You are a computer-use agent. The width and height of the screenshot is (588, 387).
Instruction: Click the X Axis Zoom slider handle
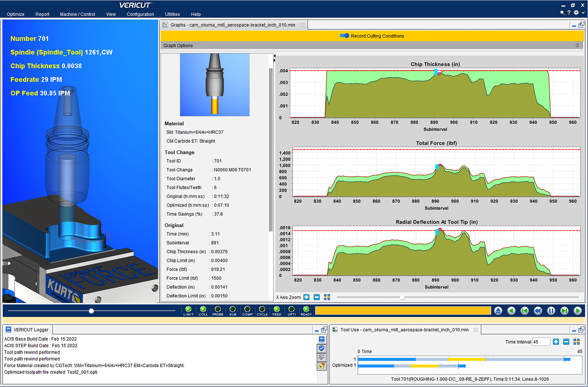[x=403, y=297]
